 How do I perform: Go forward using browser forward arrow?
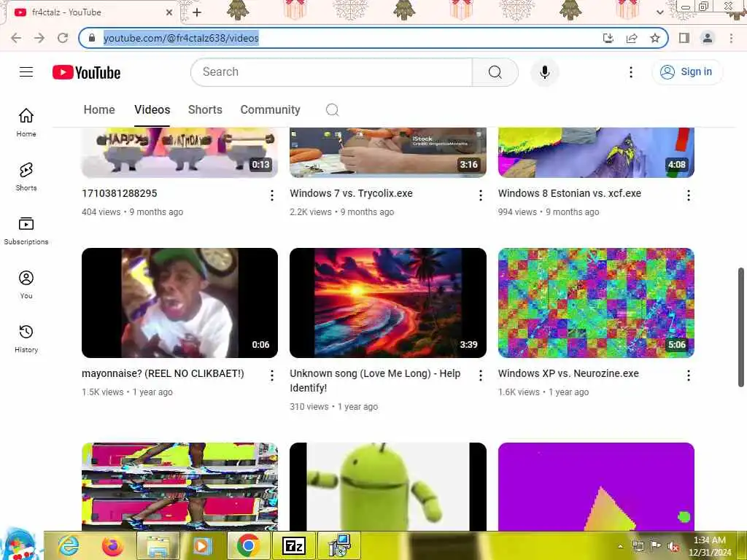[x=39, y=38]
